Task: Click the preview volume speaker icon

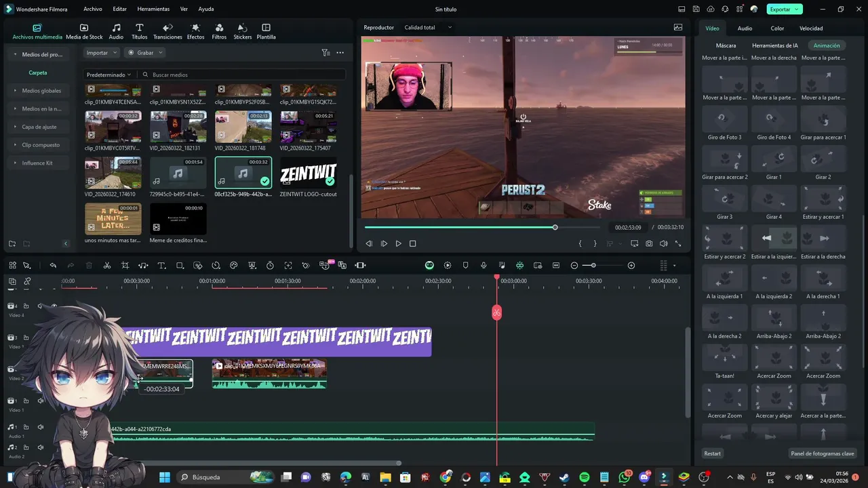Action: pos(663,243)
